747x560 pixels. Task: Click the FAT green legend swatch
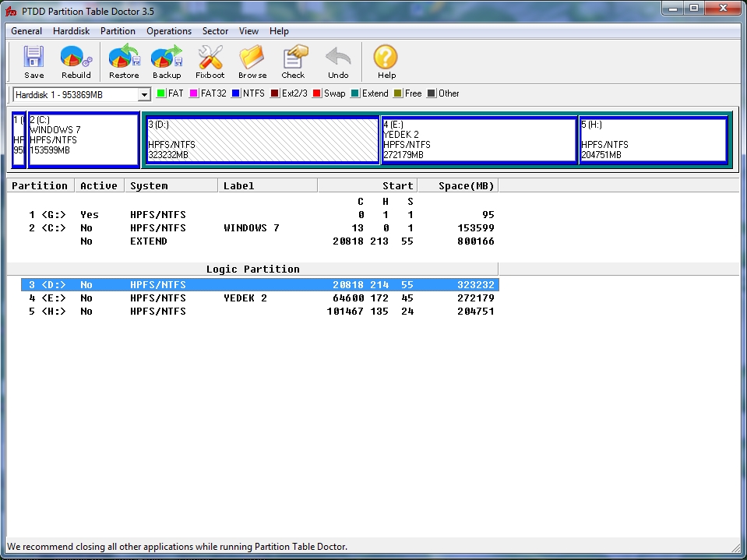tap(161, 93)
